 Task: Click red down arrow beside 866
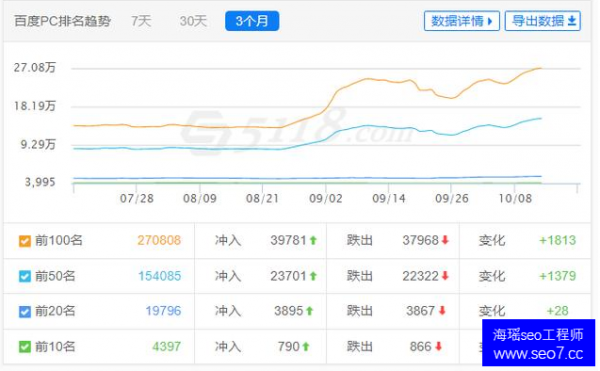[x=439, y=347]
